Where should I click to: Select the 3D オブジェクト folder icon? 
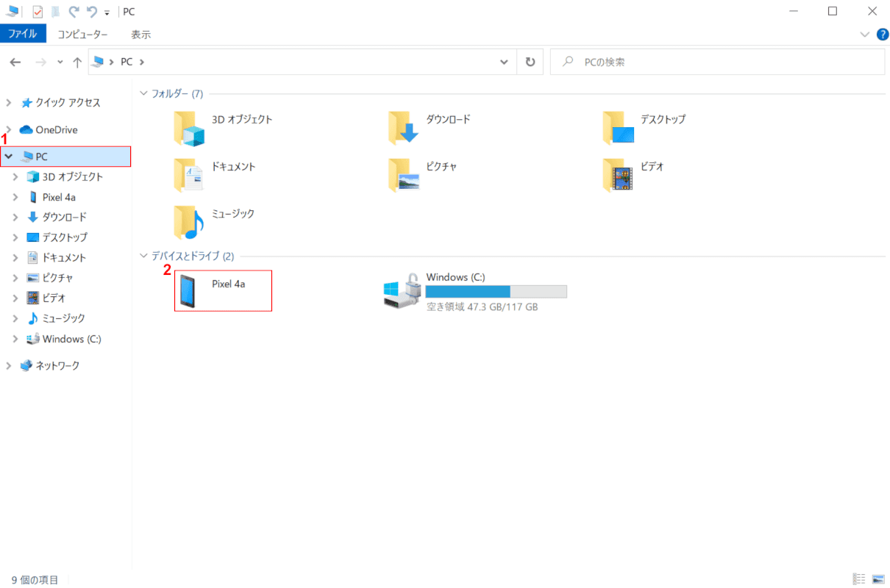pyautogui.click(x=188, y=129)
